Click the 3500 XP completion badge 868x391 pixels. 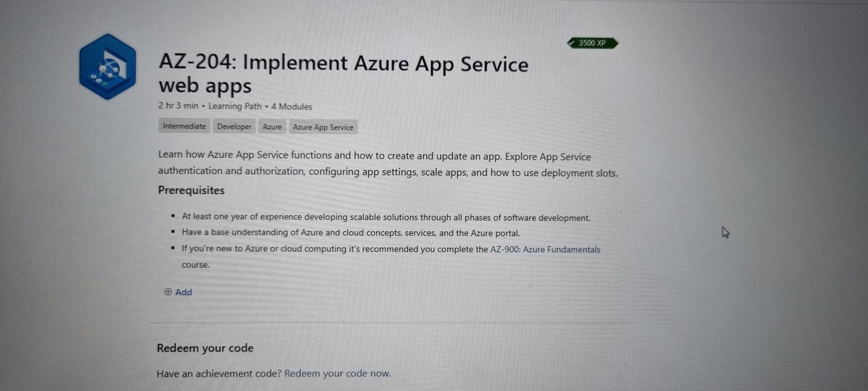pyautogui.click(x=593, y=43)
